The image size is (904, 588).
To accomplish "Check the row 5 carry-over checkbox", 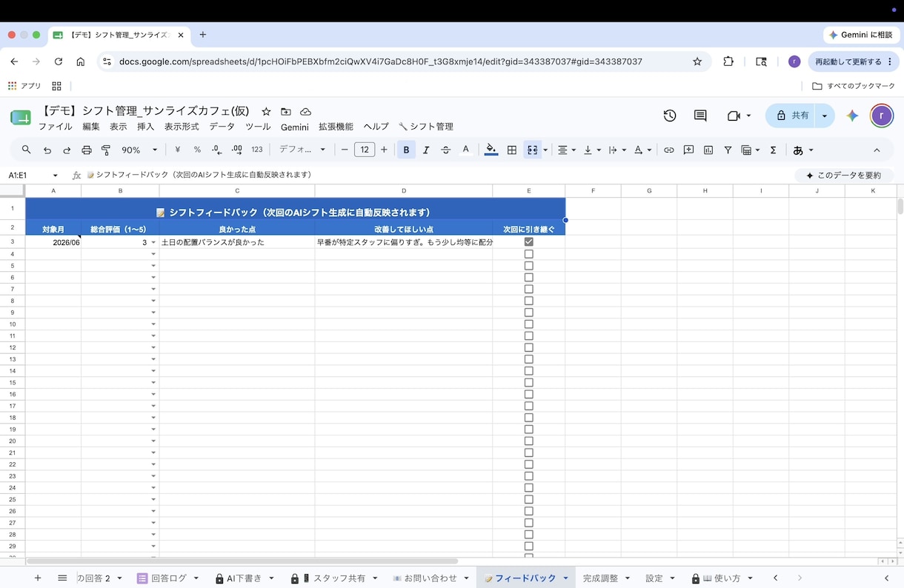I will pos(528,266).
